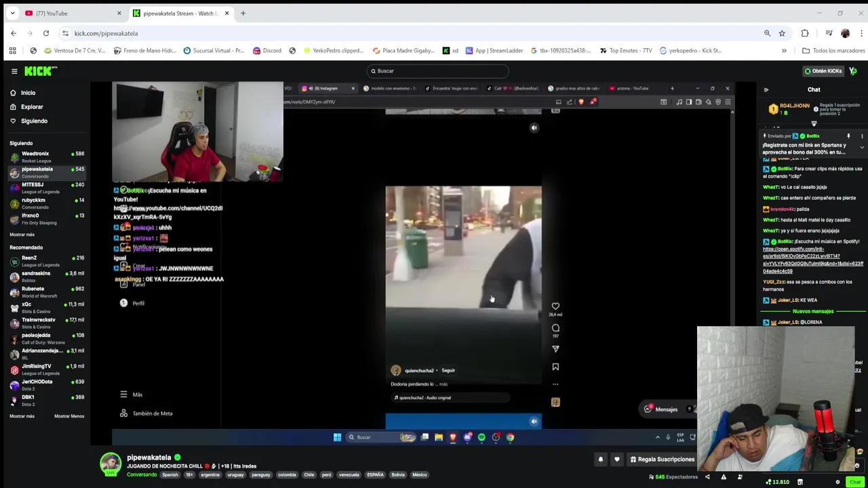Viewport: 868px width, 488px height.
Task: Click the address bar URL
Action: [x=106, y=33]
